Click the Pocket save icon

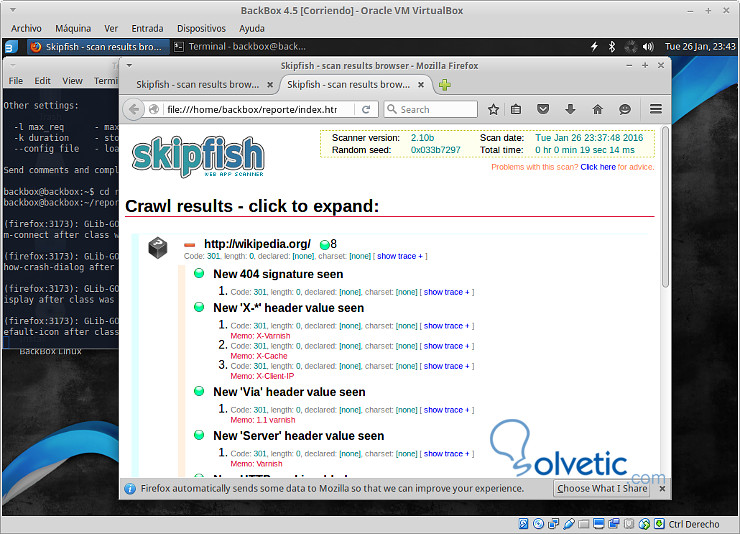coord(543,109)
